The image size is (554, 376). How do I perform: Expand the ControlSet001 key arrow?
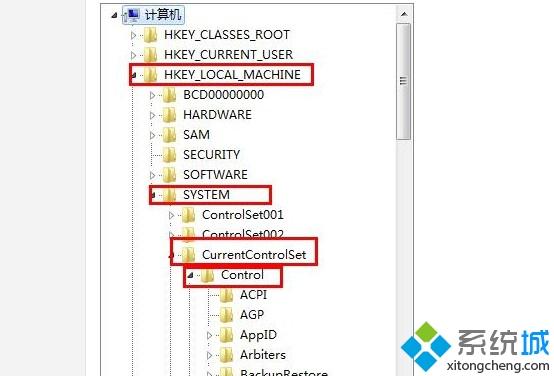(171, 215)
